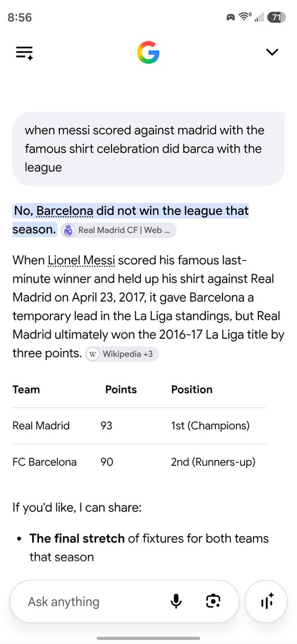Open the Wikipedia +3 sources chip

(x=122, y=354)
